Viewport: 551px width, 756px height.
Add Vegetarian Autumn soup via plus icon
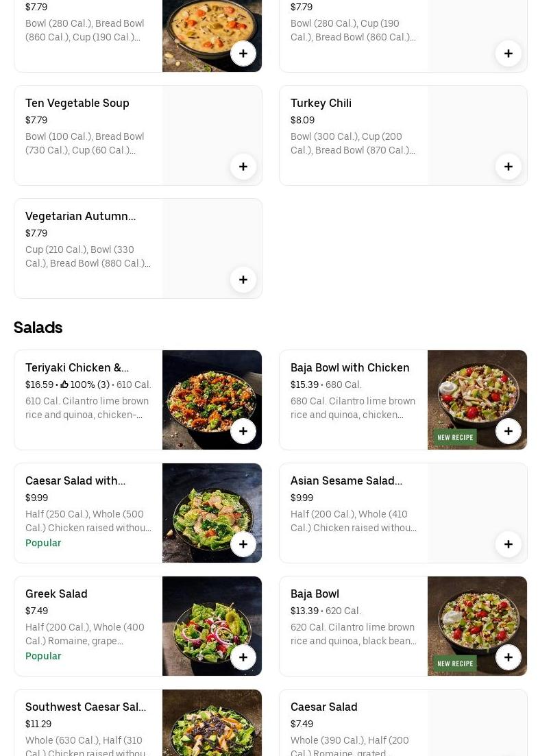point(243,280)
